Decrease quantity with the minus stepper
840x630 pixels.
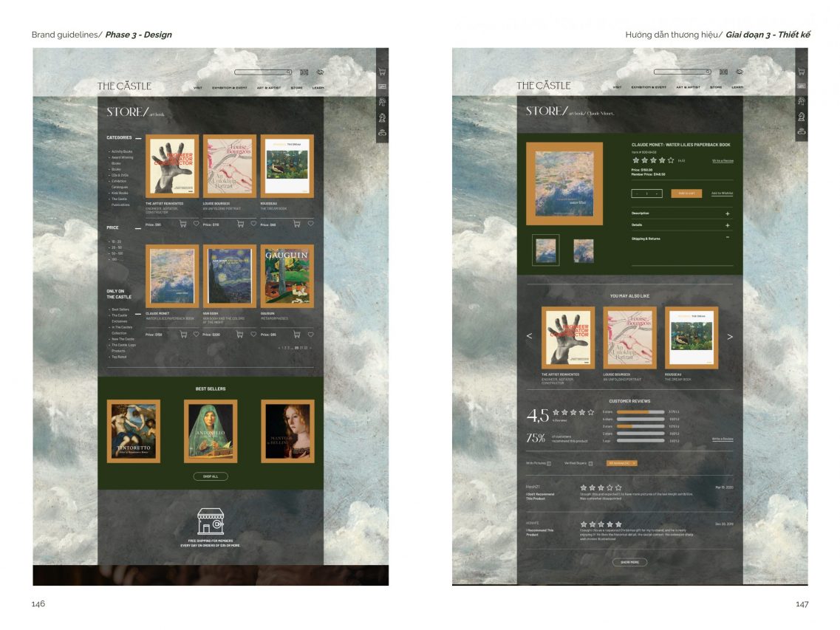636,194
